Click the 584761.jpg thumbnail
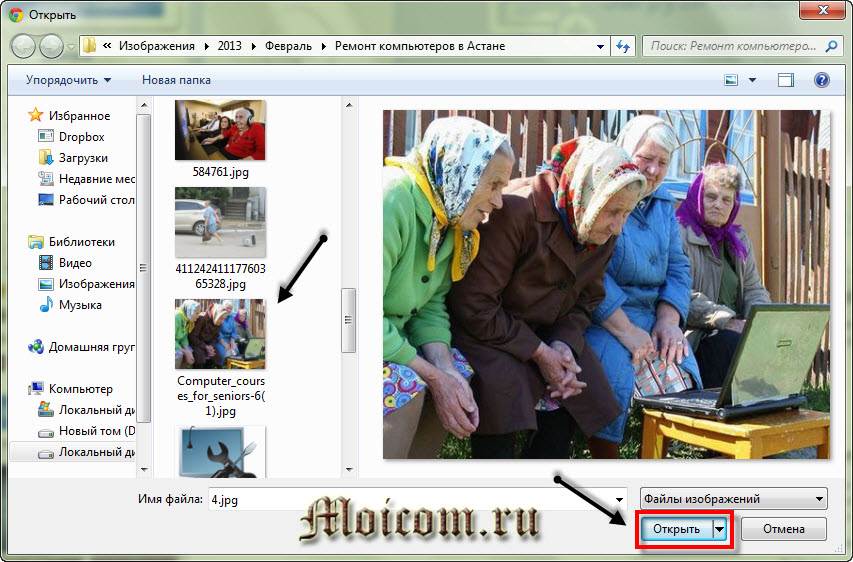Image resolution: width=853 pixels, height=562 pixels. click(x=220, y=130)
